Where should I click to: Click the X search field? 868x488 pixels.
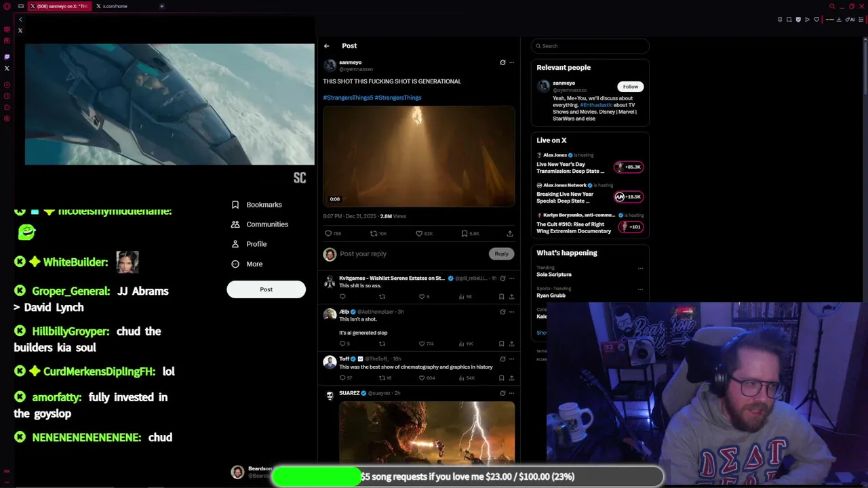point(590,46)
